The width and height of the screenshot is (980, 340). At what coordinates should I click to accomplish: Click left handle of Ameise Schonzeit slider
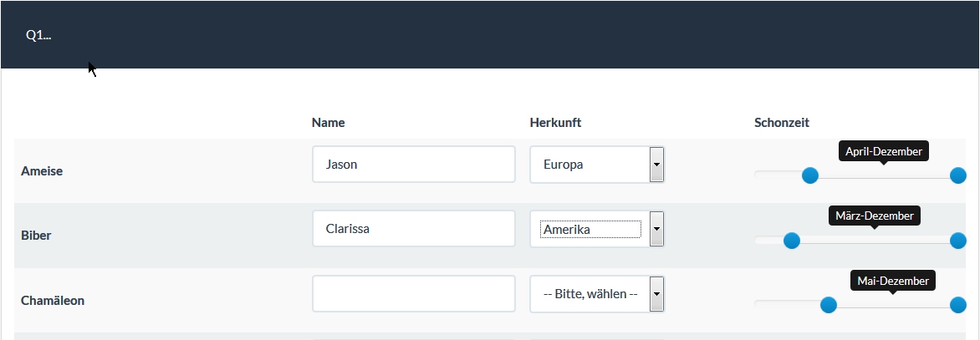[x=809, y=175]
